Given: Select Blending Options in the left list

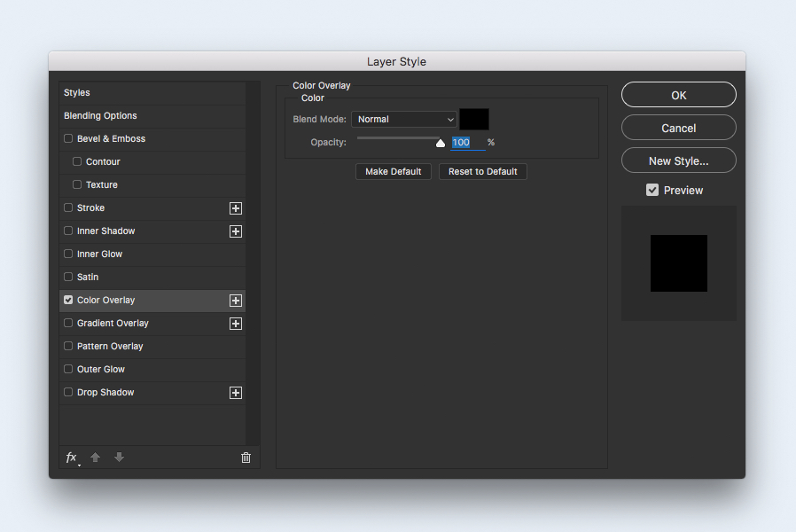Looking at the screenshot, I should click(x=100, y=115).
